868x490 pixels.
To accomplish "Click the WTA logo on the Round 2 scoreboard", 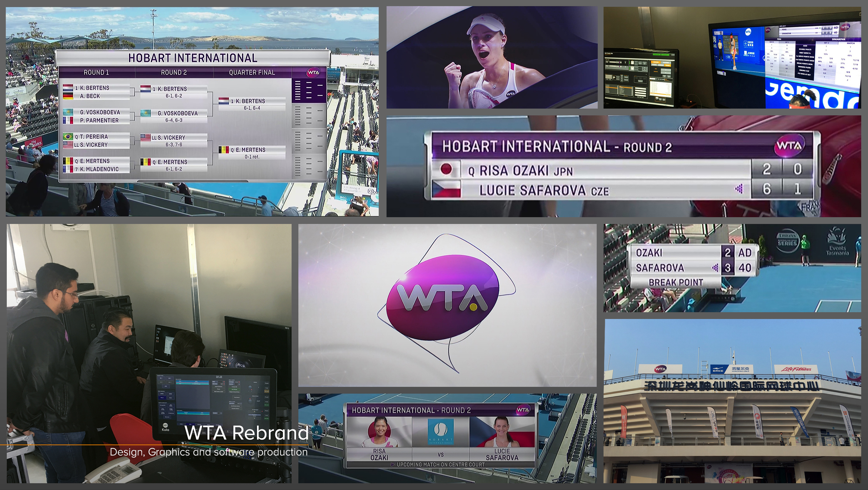I will point(789,146).
